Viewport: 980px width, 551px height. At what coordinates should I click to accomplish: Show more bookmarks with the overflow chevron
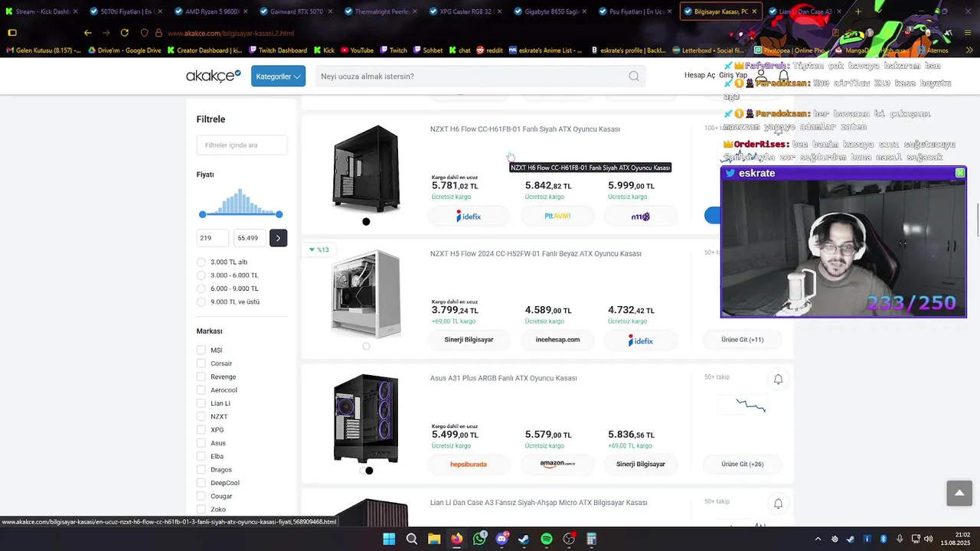tap(969, 51)
